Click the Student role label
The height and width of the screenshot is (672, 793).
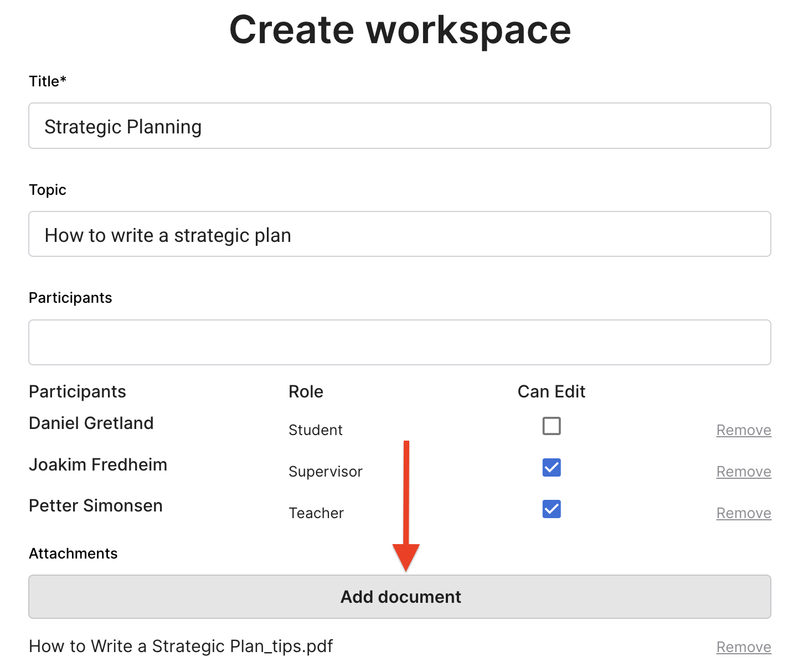click(x=315, y=430)
